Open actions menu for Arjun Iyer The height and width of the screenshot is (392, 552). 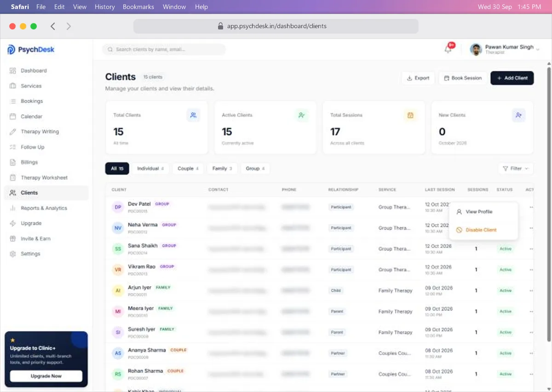(531, 291)
